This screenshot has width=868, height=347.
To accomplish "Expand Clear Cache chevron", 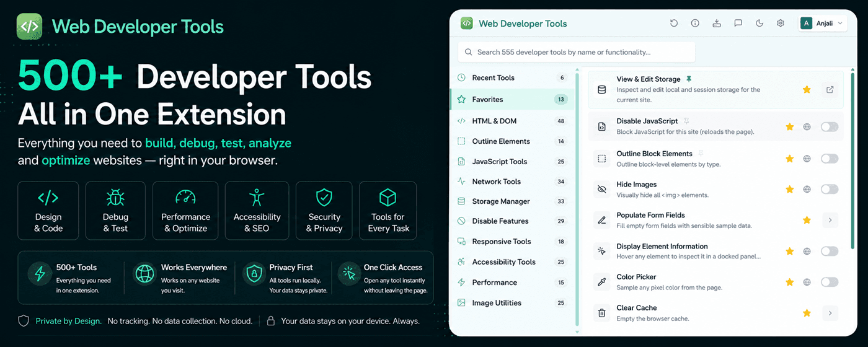I will tap(830, 313).
